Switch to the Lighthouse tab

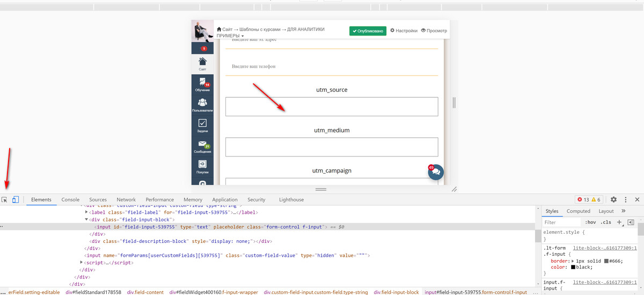291,199
